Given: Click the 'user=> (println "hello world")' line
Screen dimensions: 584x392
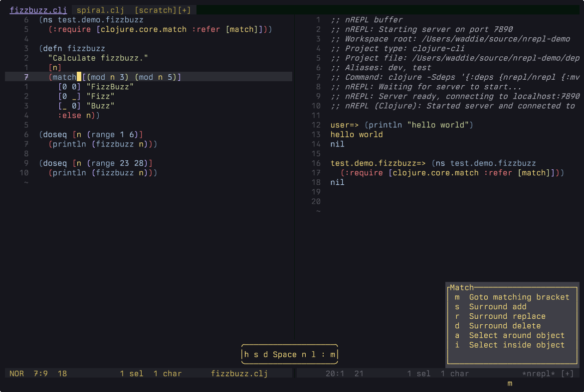Looking at the screenshot, I should [402, 125].
